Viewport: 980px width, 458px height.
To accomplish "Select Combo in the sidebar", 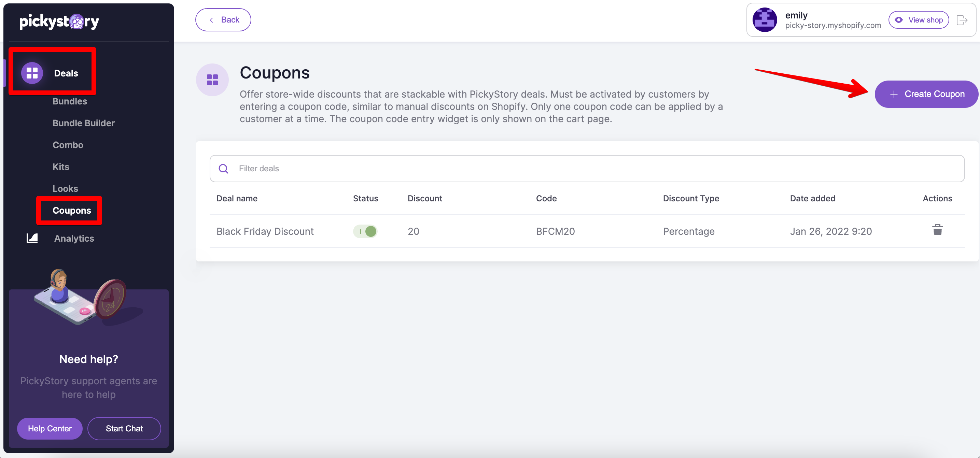I will (68, 145).
